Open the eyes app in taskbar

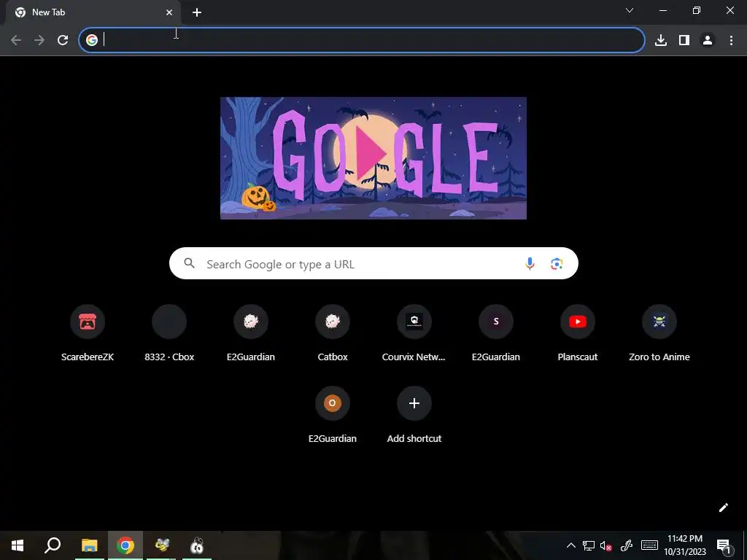pos(197,545)
